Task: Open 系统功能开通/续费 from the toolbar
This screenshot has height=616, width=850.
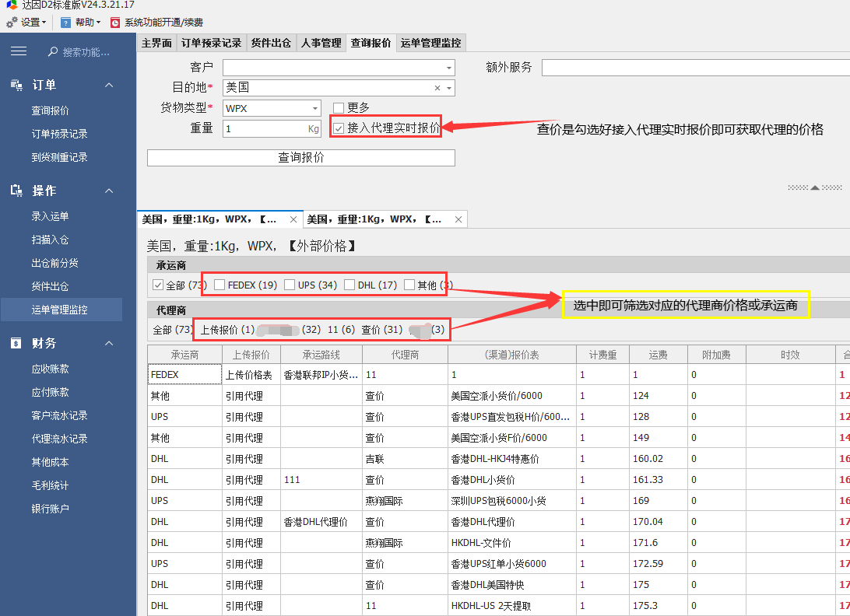Action: point(115,23)
